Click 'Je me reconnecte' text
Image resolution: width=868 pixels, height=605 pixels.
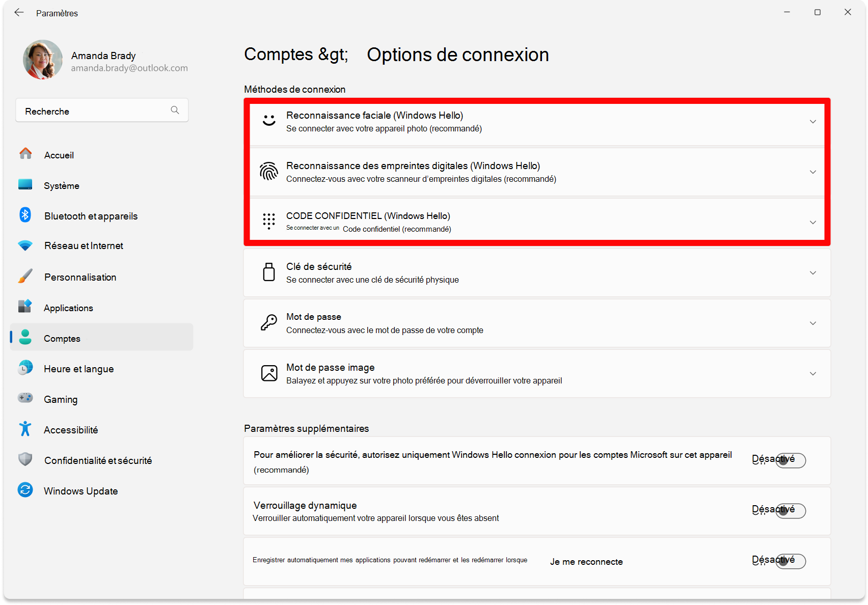586,562
